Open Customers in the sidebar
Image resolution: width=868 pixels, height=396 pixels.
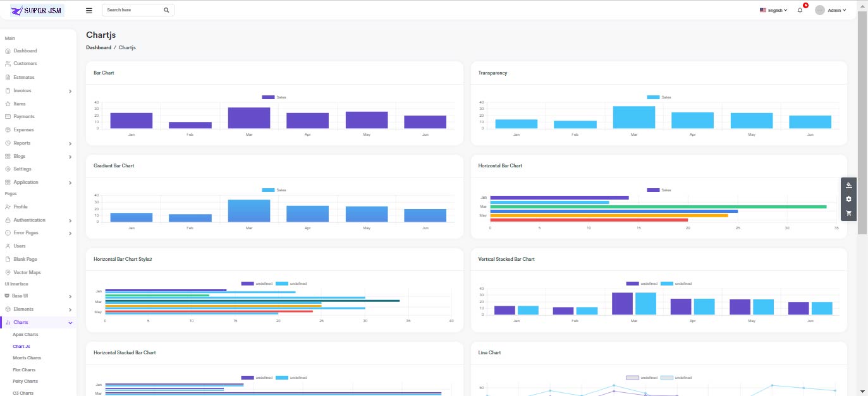(x=25, y=63)
